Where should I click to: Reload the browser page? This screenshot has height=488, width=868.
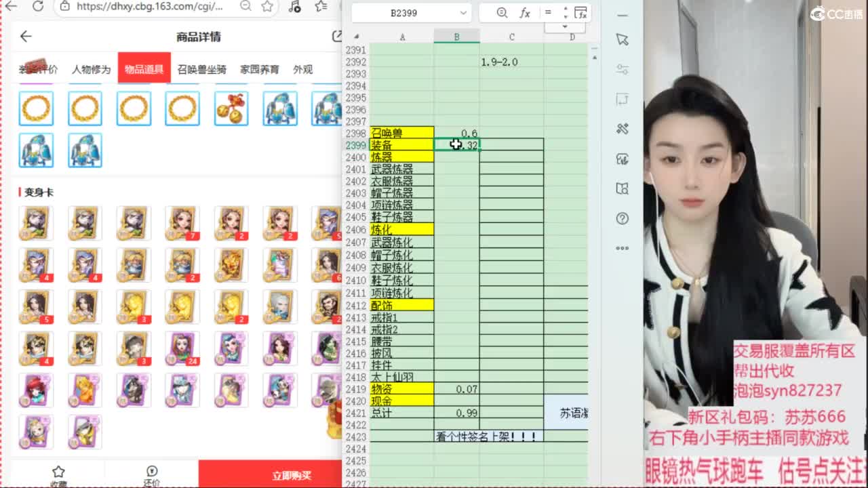click(x=38, y=6)
